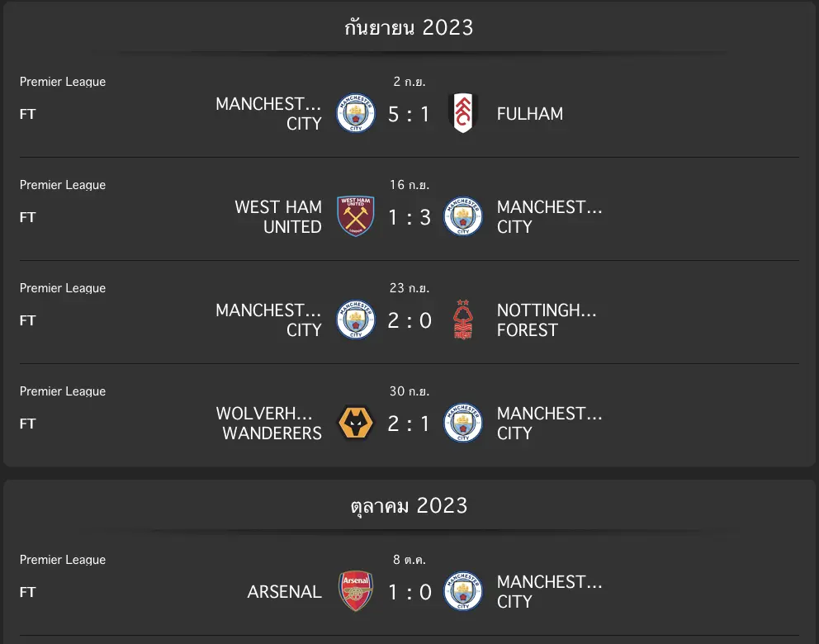The image size is (819, 644).
Task: Select Manchester City crest in the West Ham match
Action: point(463,217)
